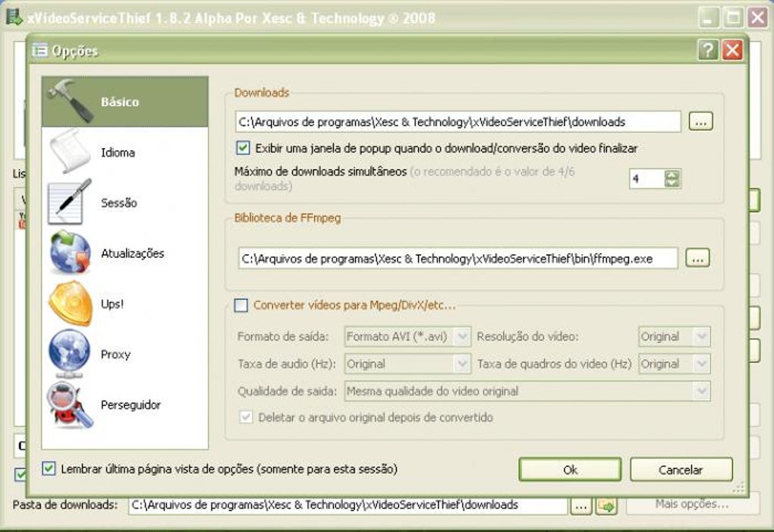Click the golden shield icon for Ups!

(x=71, y=304)
